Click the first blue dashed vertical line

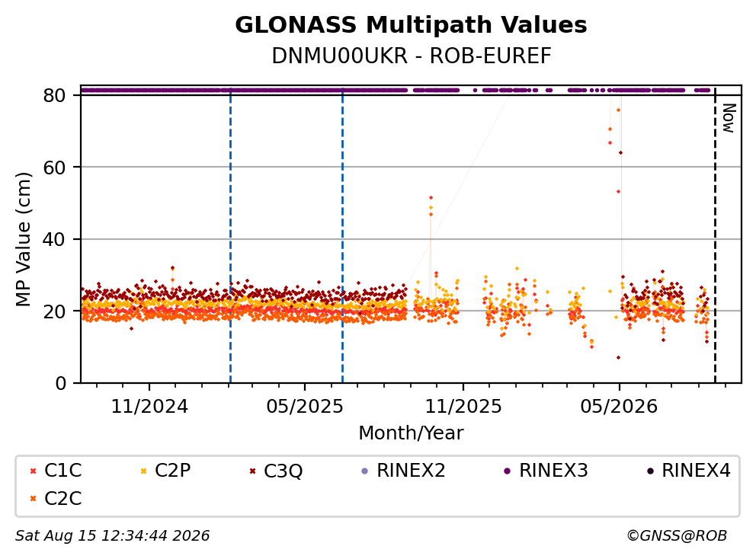(x=230, y=235)
